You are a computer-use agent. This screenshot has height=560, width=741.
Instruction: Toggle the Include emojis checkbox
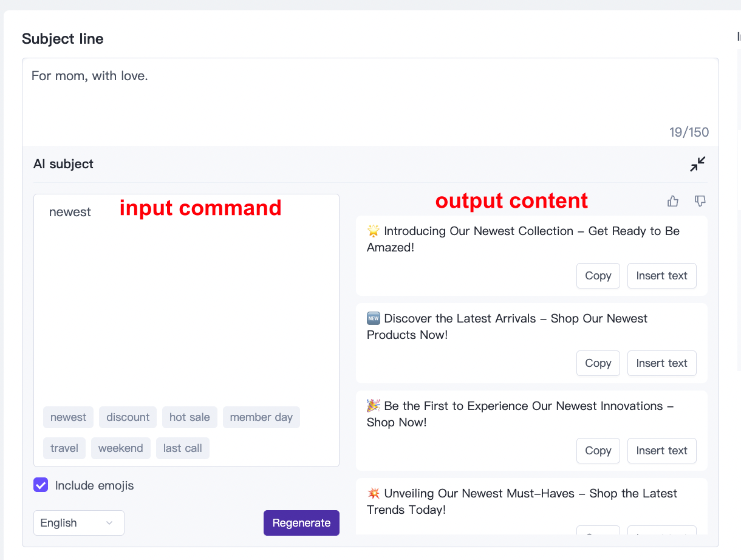pos(41,485)
